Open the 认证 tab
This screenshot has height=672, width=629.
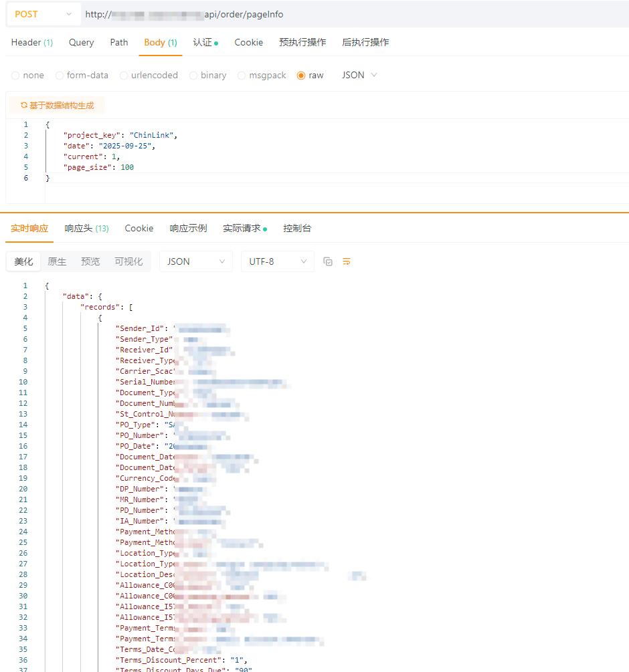[x=205, y=42]
